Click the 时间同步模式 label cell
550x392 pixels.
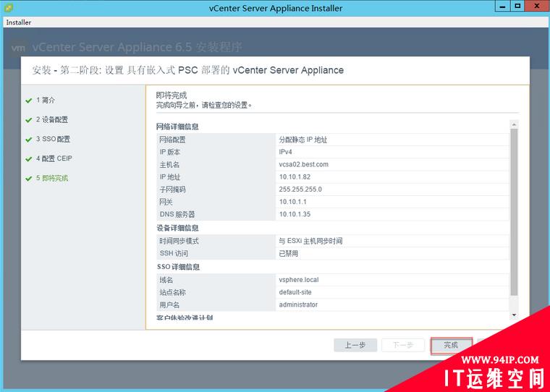(x=216, y=242)
